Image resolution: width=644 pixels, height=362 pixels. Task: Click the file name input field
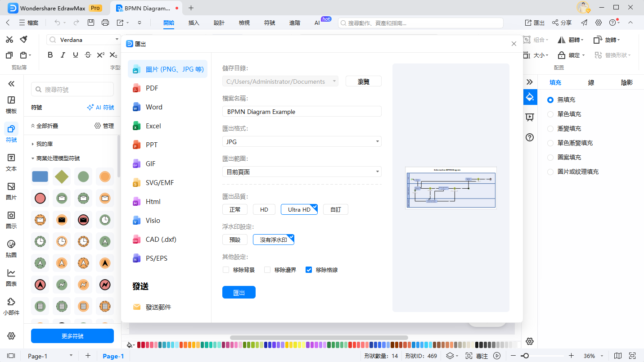pos(302,112)
